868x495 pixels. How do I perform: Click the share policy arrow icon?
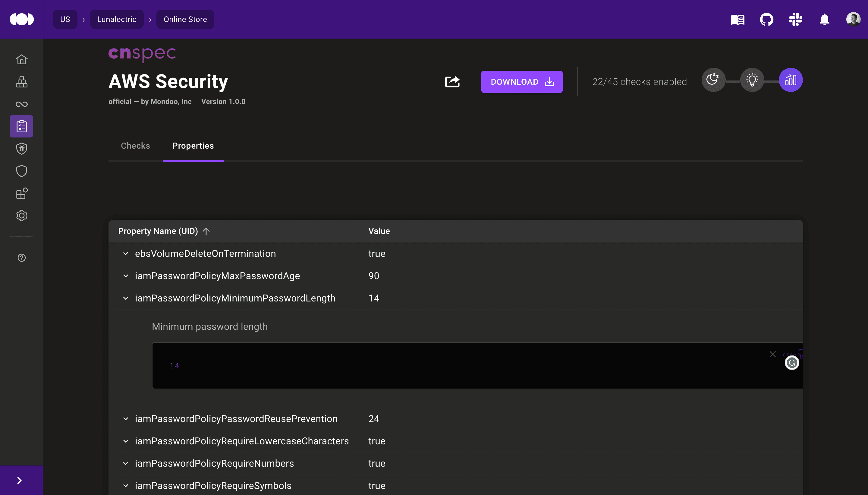click(x=452, y=82)
